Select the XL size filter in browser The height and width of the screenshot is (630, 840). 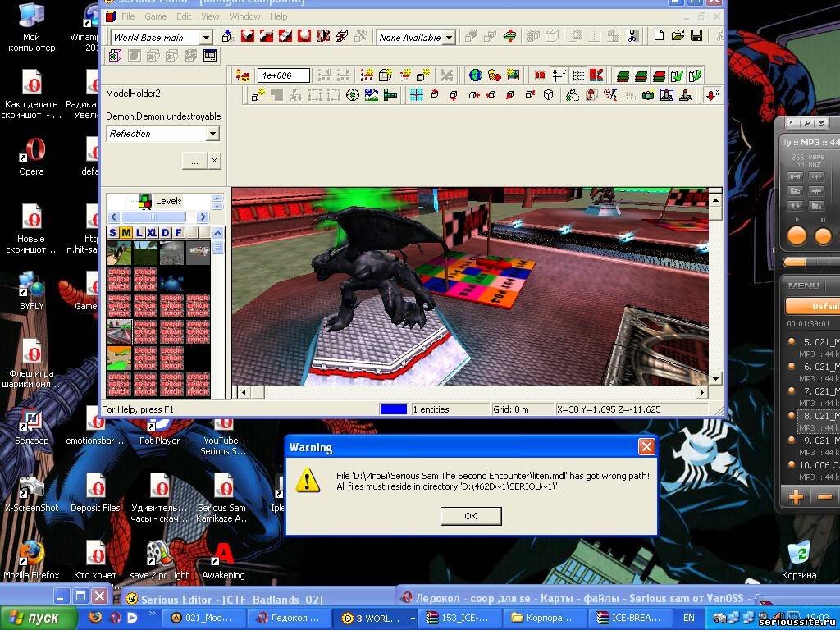152,232
